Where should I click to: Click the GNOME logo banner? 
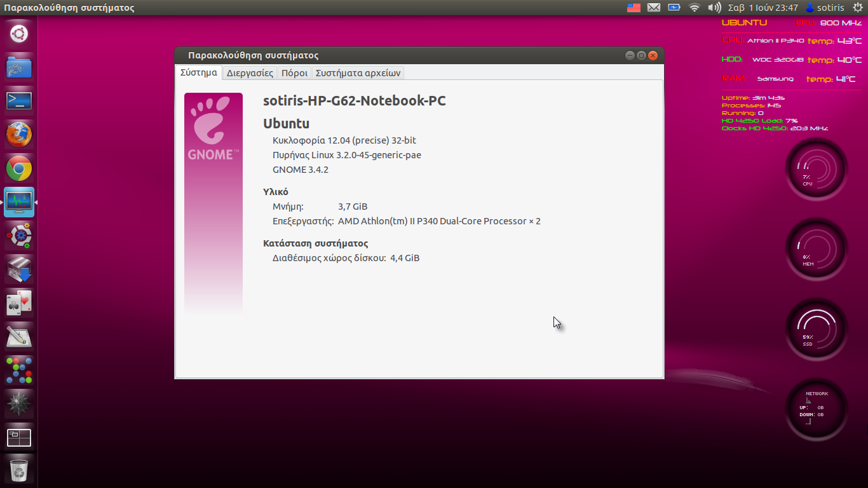tap(214, 203)
